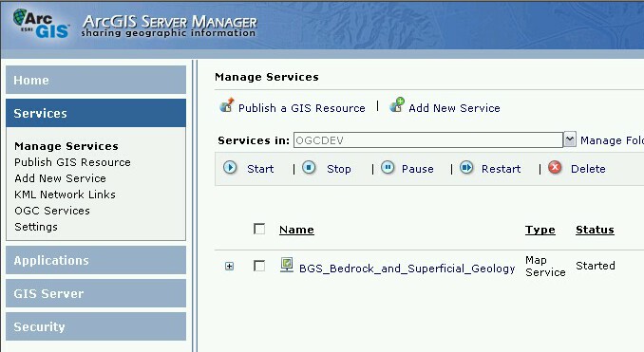Viewport: 644px width, 352px height.
Task: Click the Add New Service icon
Action: 397,104
